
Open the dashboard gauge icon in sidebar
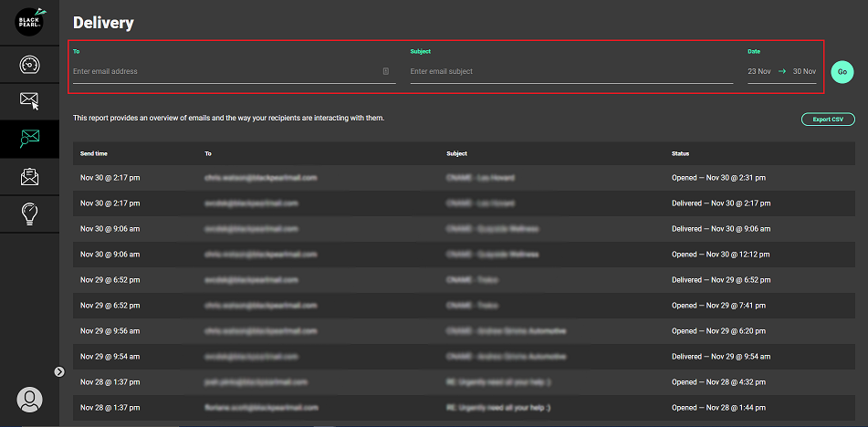coord(29,66)
